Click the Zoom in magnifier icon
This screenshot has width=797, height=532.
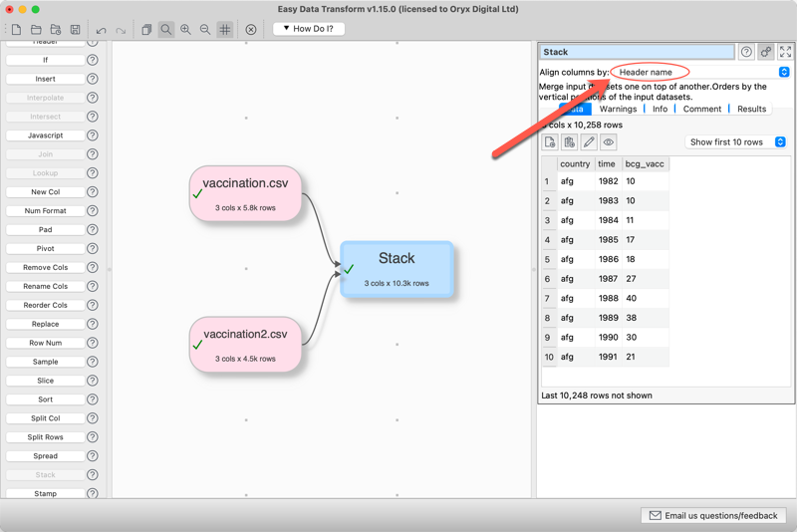coord(185,30)
